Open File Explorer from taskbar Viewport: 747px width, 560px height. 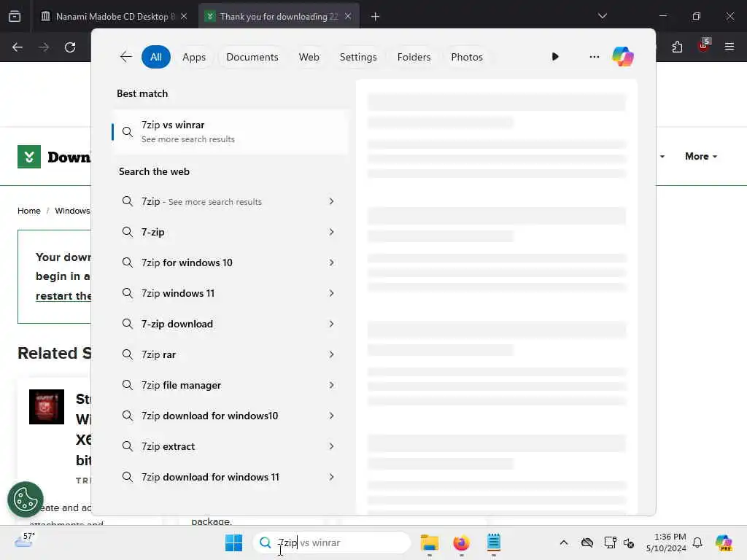tap(429, 542)
